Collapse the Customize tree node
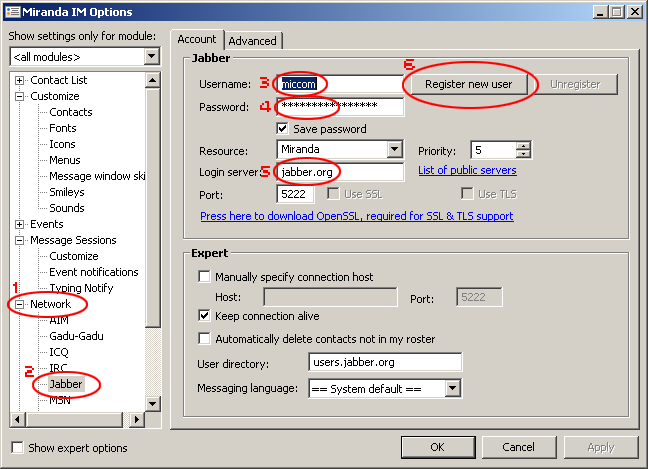The height and width of the screenshot is (469, 648). [x=19, y=96]
